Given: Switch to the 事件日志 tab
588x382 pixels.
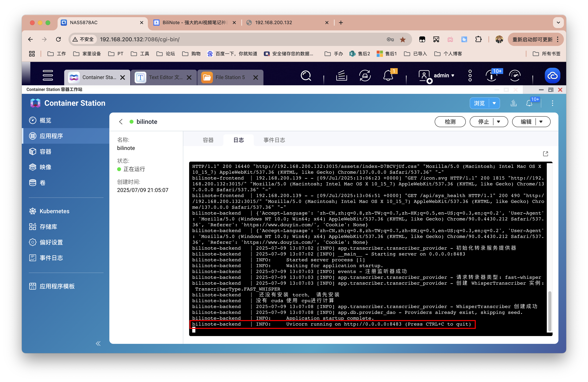Looking at the screenshot, I should coord(274,140).
